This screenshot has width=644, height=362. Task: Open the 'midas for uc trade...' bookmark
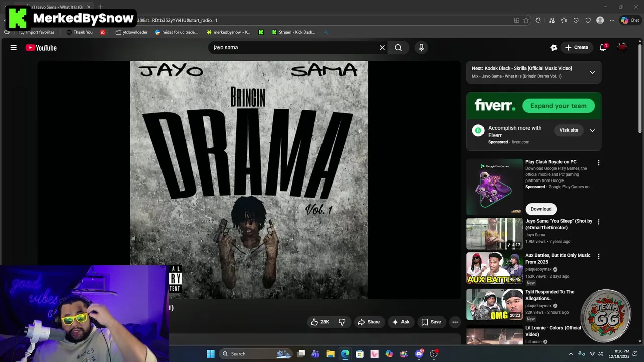(x=177, y=32)
